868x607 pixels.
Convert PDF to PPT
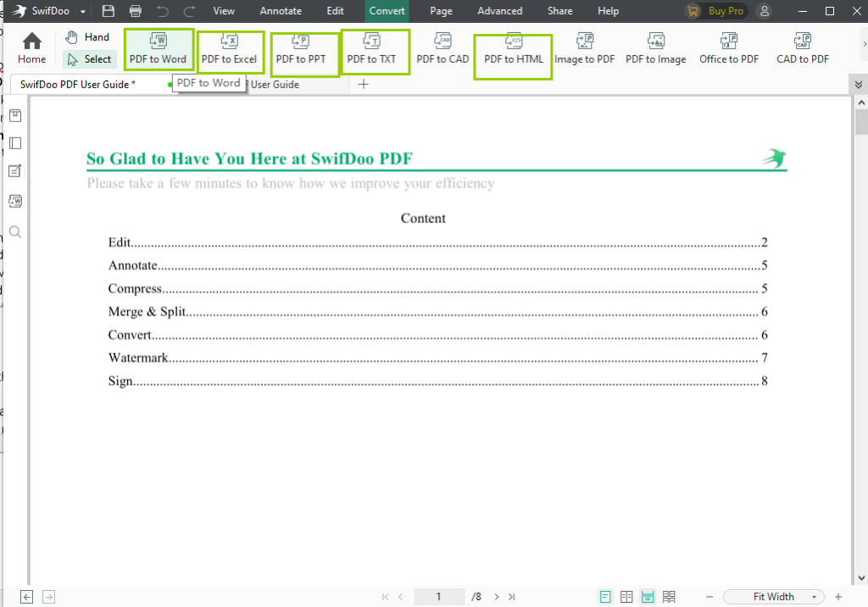[x=301, y=48]
